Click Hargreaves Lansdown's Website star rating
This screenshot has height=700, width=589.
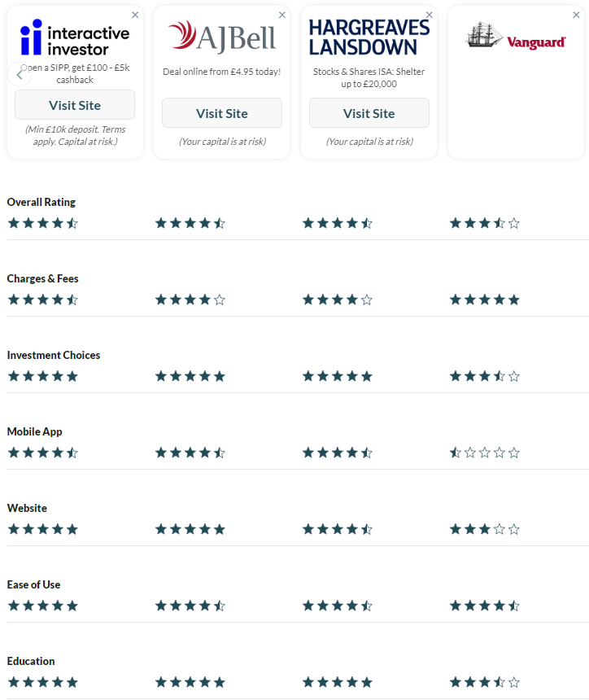click(x=338, y=529)
